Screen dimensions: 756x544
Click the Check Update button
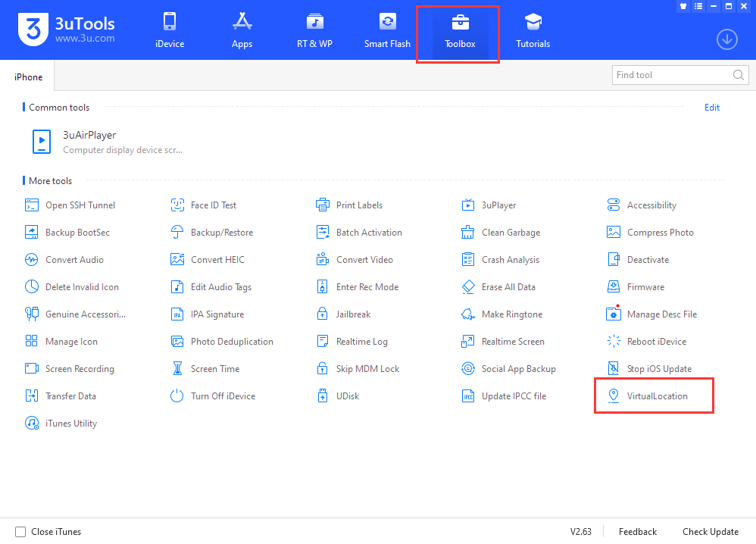(710, 532)
